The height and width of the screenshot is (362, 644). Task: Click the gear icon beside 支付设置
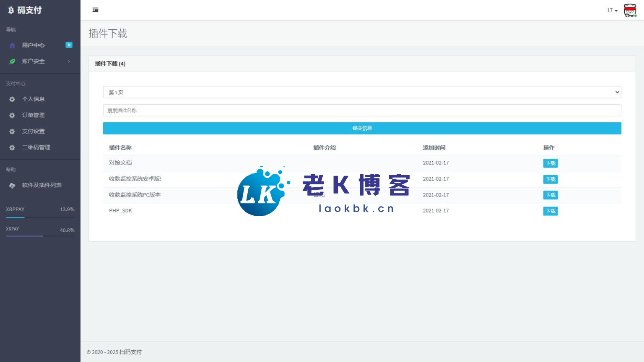[x=12, y=132]
